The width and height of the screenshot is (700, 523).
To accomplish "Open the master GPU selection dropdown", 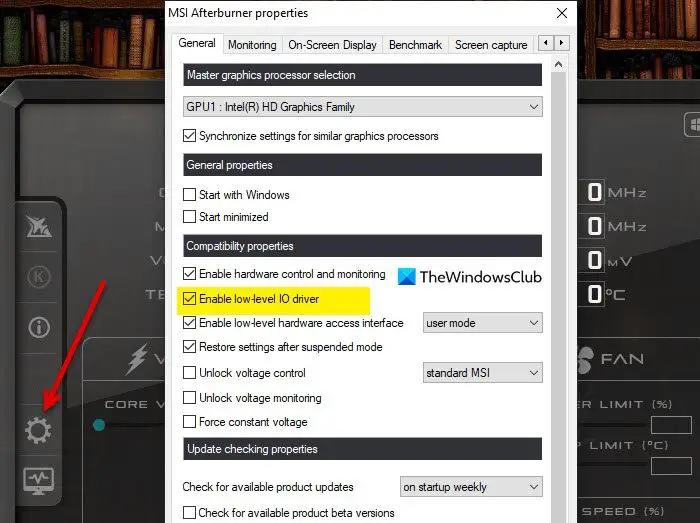I will tap(362, 107).
